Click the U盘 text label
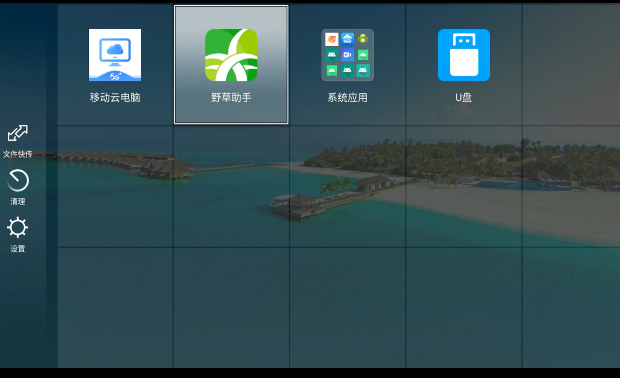 pos(464,98)
